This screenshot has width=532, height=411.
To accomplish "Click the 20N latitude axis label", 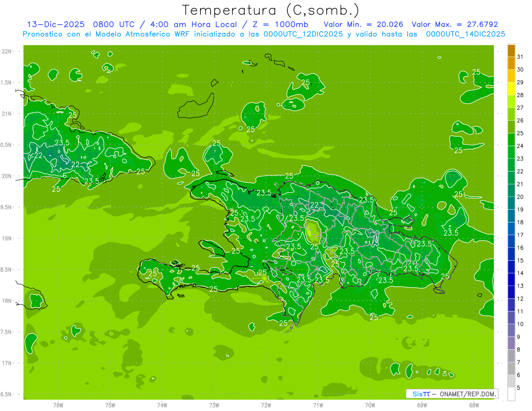I will pos(7,176).
